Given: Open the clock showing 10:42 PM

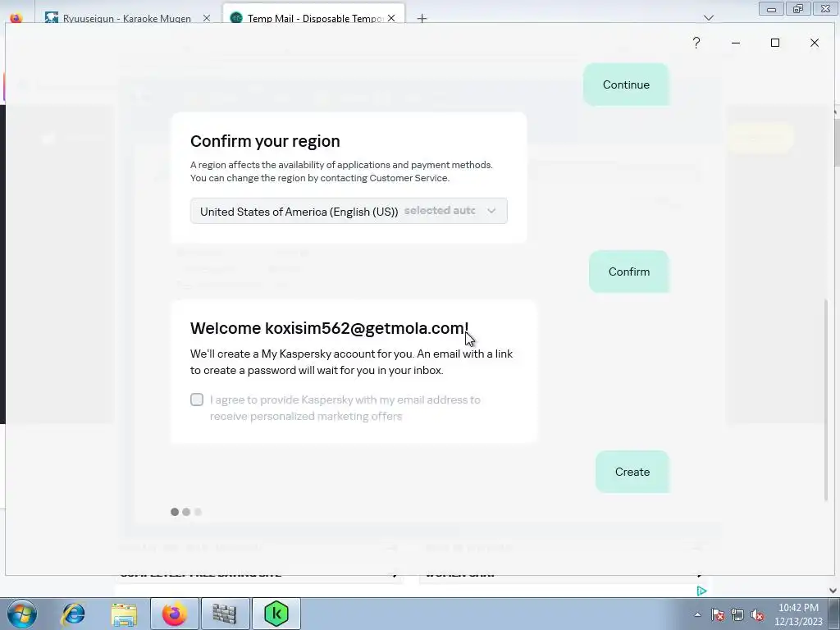Looking at the screenshot, I should point(797,614).
